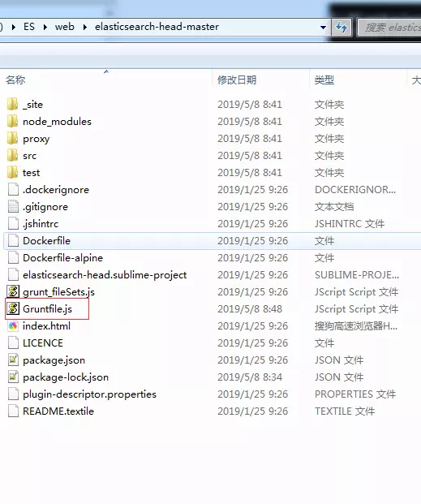Click the sublime-project file icon

[13, 275]
